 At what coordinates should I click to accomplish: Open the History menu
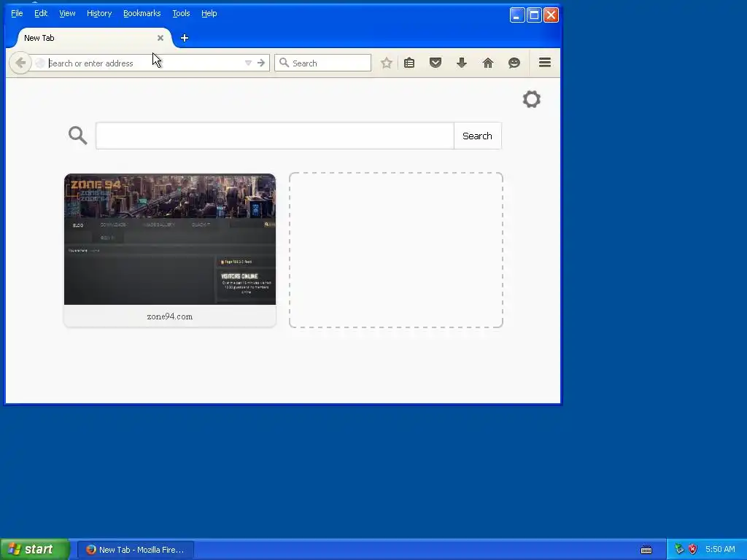click(x=99, y=13)
